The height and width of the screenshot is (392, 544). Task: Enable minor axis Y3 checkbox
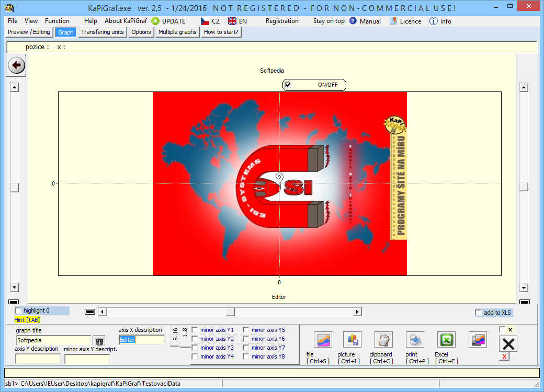pyautogui.click(x=195, y=348)
